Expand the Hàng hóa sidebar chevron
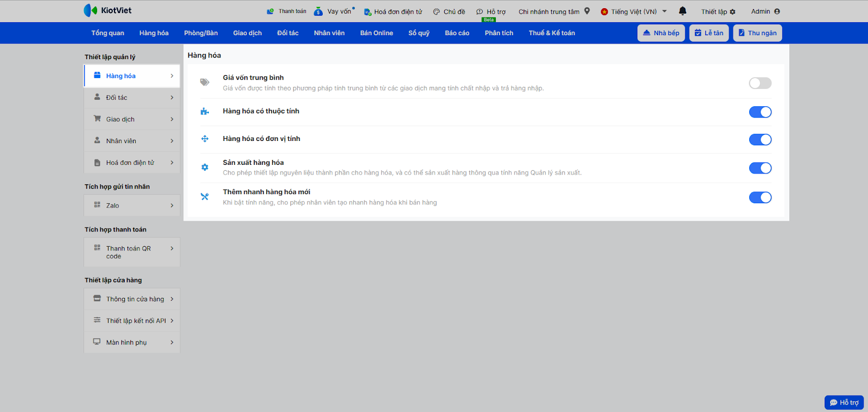 click(172, 76)
